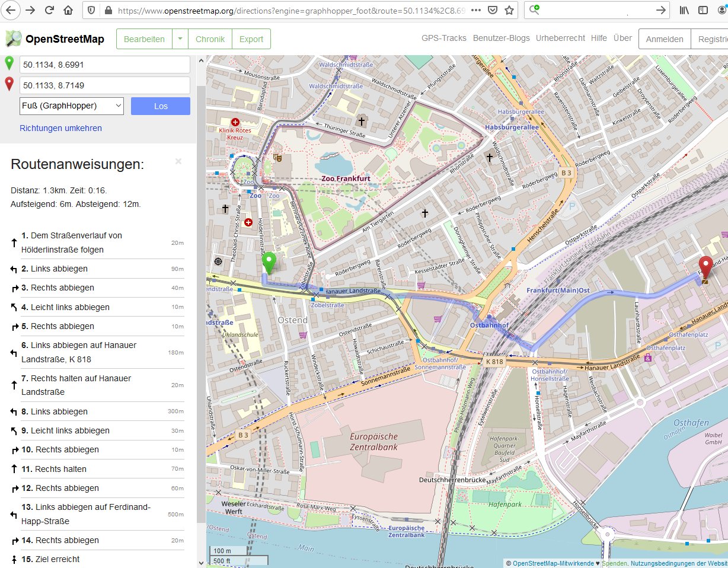Select step 15 Ziel erreicht

98,559
